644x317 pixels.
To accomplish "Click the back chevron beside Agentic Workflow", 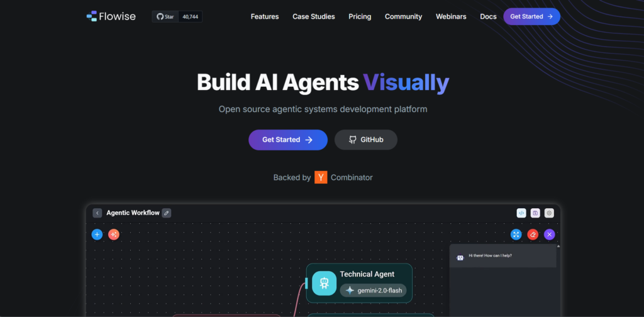I will coord(97,213).
